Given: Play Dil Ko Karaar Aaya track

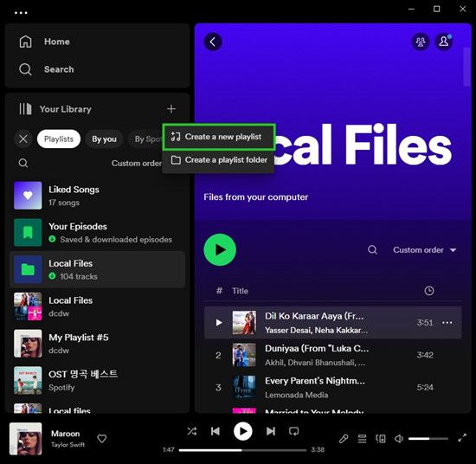Looking at the screenshot, I should pos(219,323).
